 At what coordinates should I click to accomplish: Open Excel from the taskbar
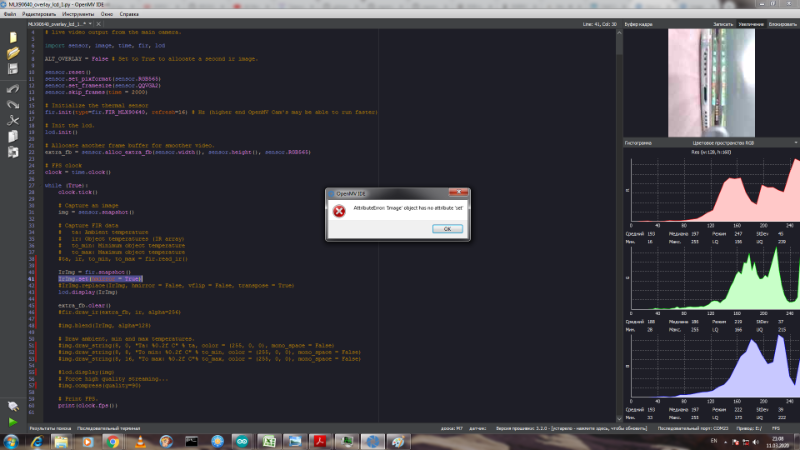coord(269,442)
